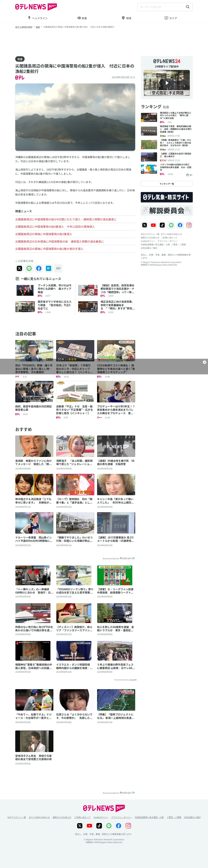Click footer link Cookieポリシー
Screen dimensions: 208x868
[101, 817]
